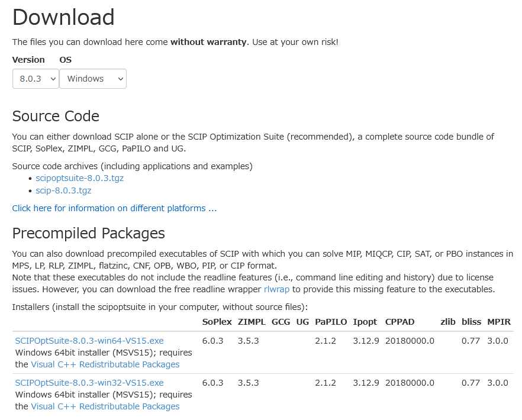This screenshot has height=420, width=522.
Task: Expand the OS dropdown set to Windows
Action: point(93,79)
